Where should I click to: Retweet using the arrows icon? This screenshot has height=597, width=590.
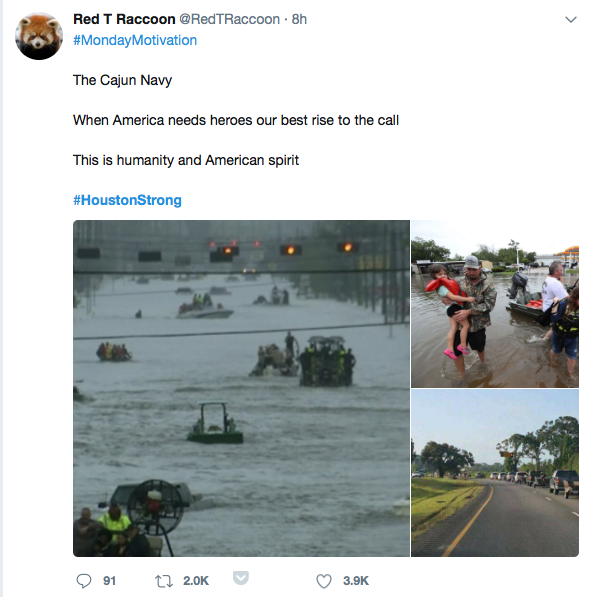[164, 581]
